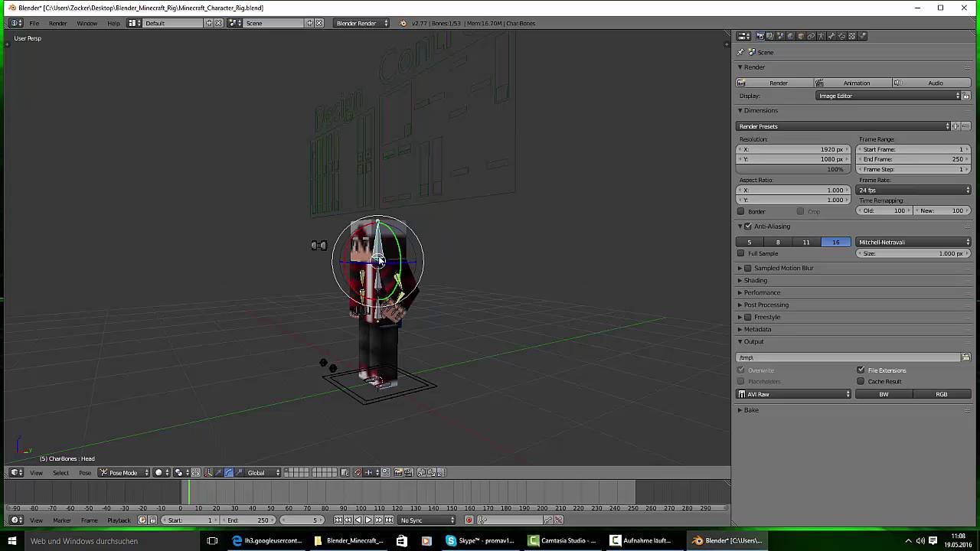Click the Info editor type icon
Screen dimensions: 980x551
click(16, 23)
